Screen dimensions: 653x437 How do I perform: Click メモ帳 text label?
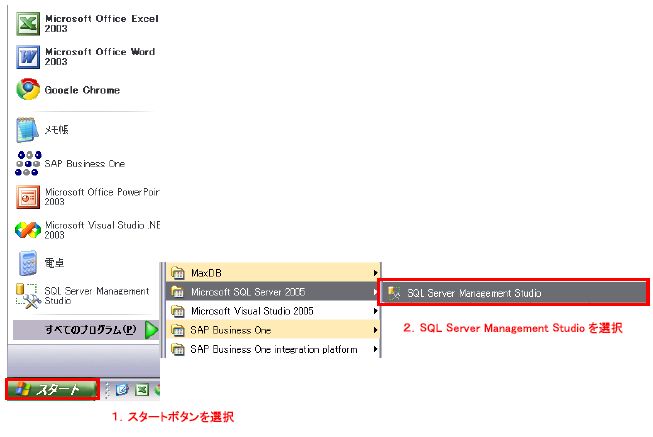[57, 130]
